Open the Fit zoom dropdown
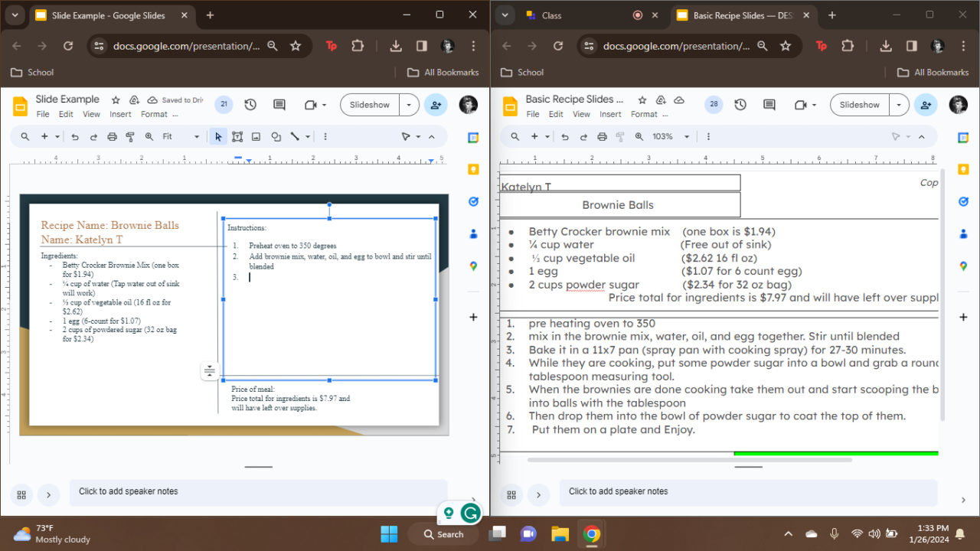This screenshot has width=980, height=551. [x=180, y=137]
